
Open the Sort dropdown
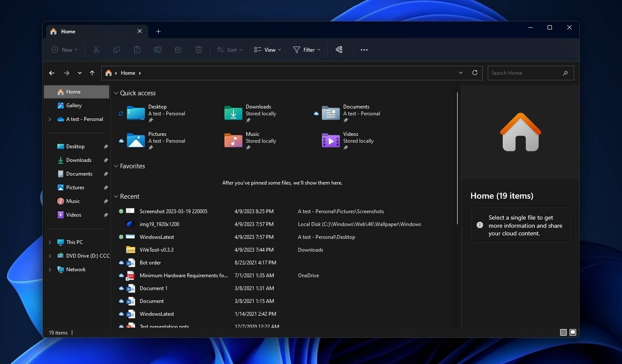point(230,50)
